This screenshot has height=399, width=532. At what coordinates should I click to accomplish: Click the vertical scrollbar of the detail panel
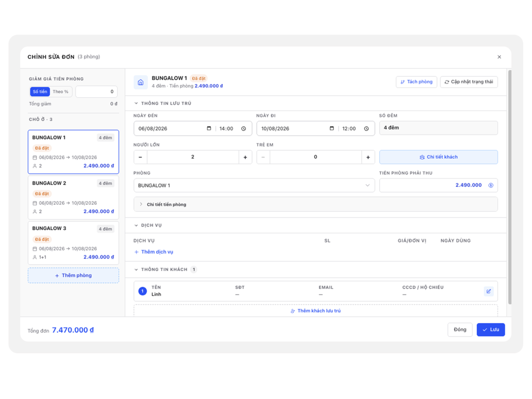click(509, 187)
